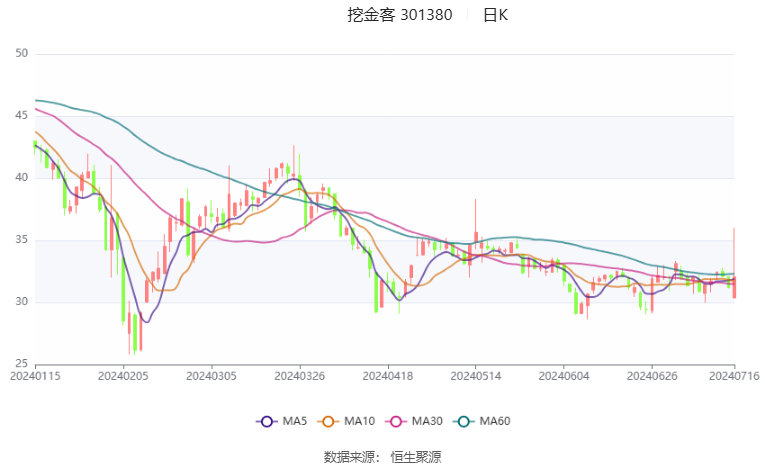The height and width of the screenshot is (465, 765).
Task: Hide MA60 series via its label
Action: click(x=495, y=421)
